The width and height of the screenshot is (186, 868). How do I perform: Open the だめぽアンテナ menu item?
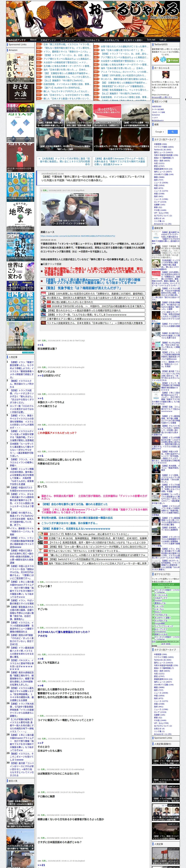coord(48,40)
